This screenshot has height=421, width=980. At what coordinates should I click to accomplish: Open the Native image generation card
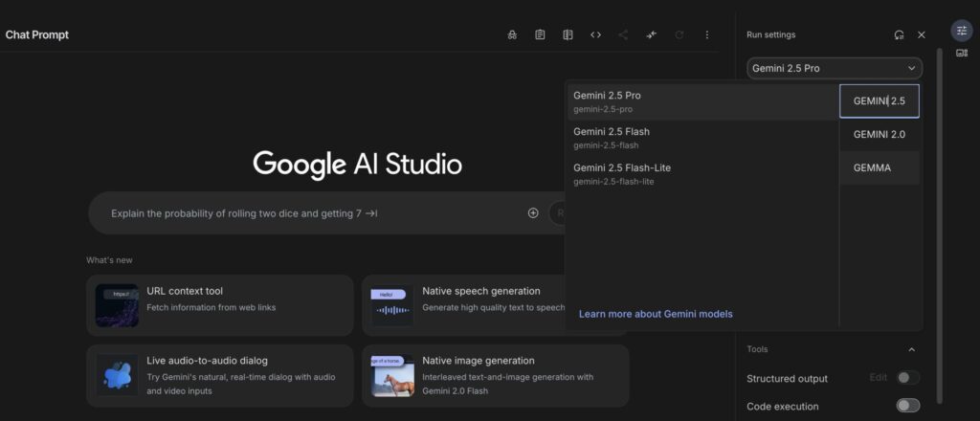(x=495, y=375)
